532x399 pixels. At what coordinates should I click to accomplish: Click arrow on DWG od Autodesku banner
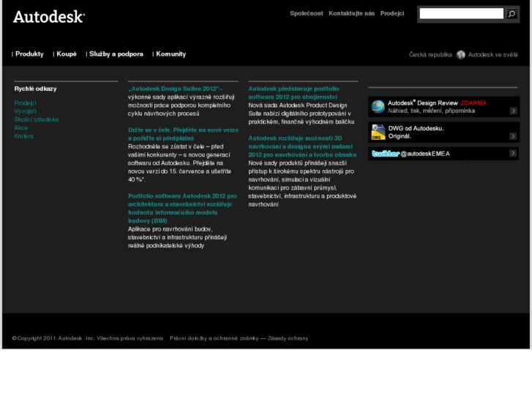pos(513,136)
